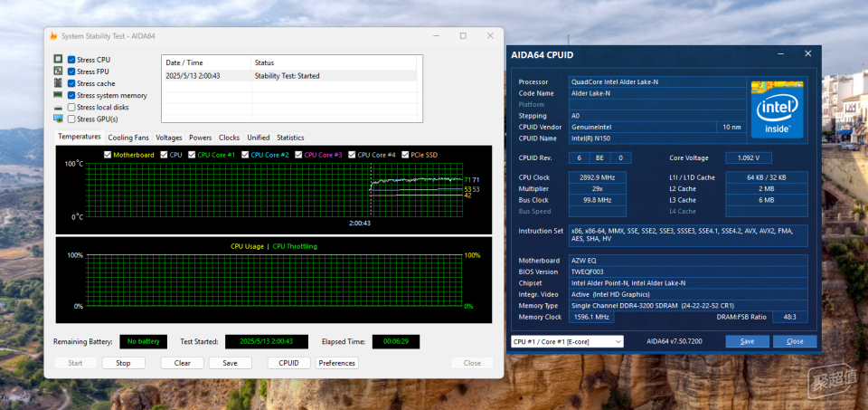Uncheck the Stress CPU checkbox
This screenshot has width=868, height=410.
coord(71,60)
